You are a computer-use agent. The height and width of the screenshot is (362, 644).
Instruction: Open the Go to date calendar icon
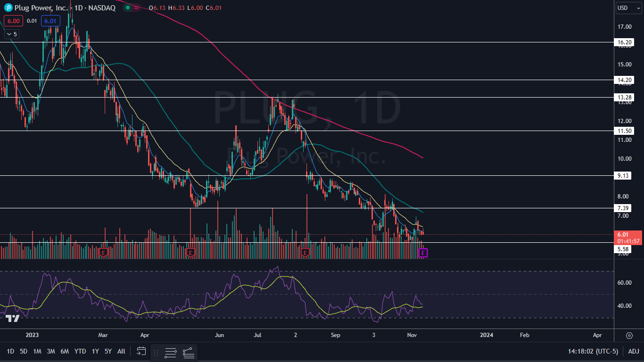(x=141, y=351)
